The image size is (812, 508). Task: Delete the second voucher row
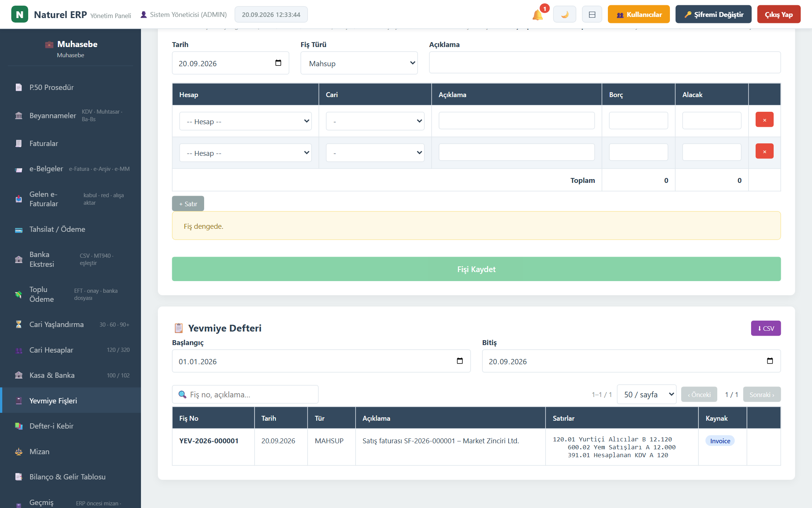pos(764,151)
